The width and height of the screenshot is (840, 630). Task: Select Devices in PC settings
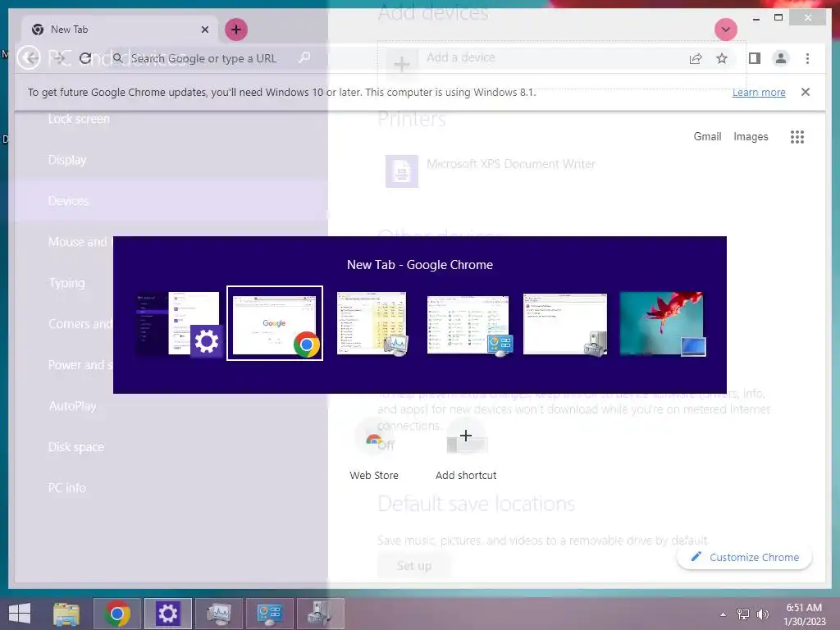(68, 201)
